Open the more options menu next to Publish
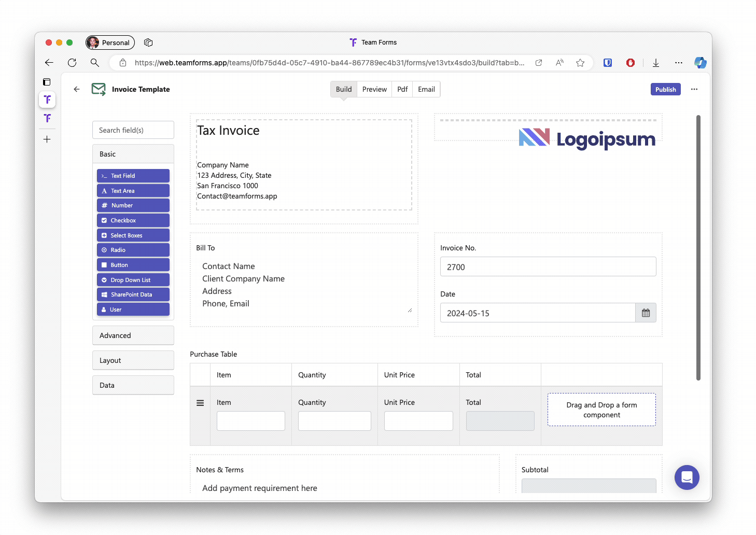756x535 pixels. tap(694, 89)
